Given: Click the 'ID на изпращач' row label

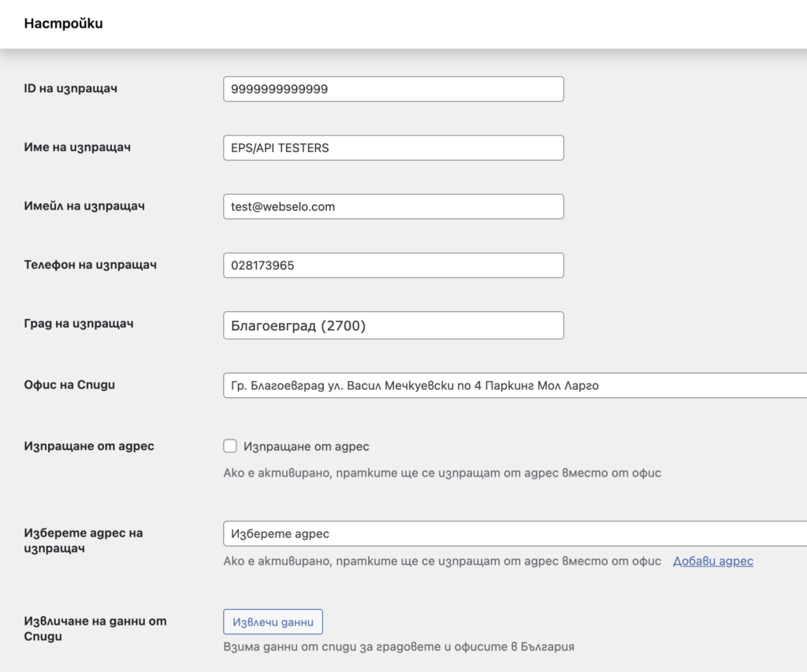Looking at the screenshot, I should click(71, 88).
